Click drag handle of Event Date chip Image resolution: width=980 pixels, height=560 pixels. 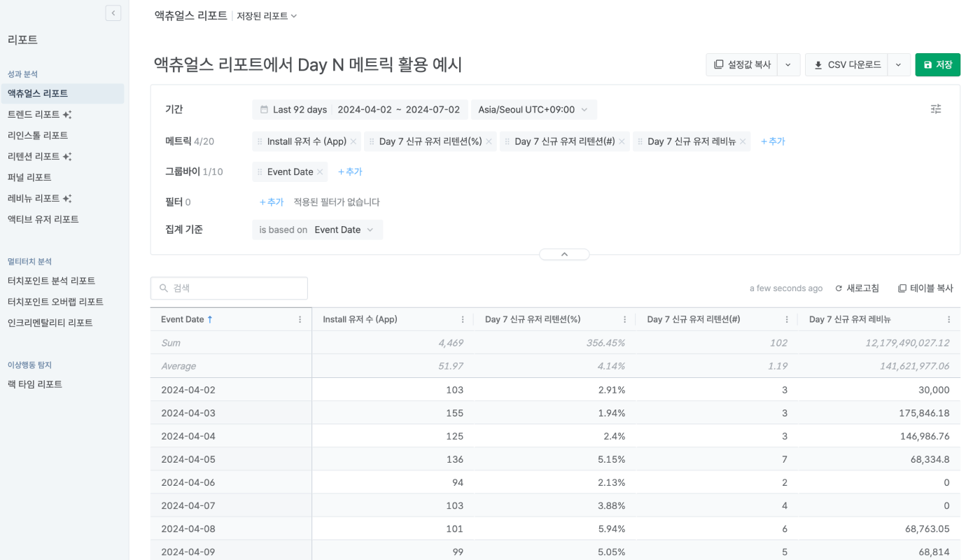click(260, 171)
